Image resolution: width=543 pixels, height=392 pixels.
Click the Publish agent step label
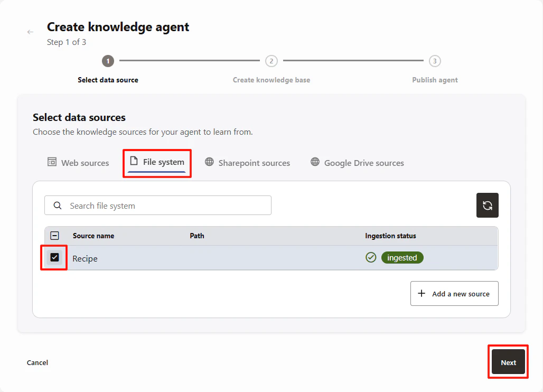pyautogui.click(x=435, y=80)
